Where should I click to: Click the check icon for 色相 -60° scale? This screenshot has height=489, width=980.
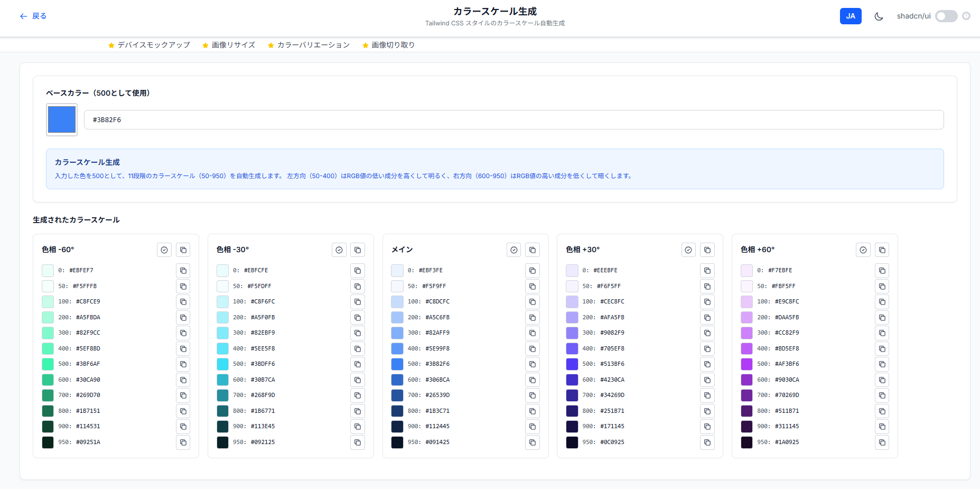pyautogui.click(x=164, y=250)
